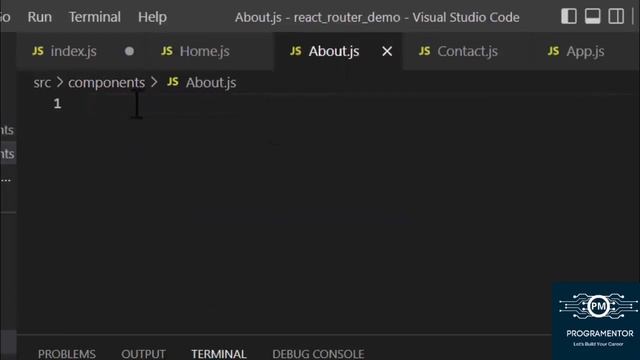Open the DEBUG CONSOLE panel tab
The image size is (640, 360).
coord(318,353)
